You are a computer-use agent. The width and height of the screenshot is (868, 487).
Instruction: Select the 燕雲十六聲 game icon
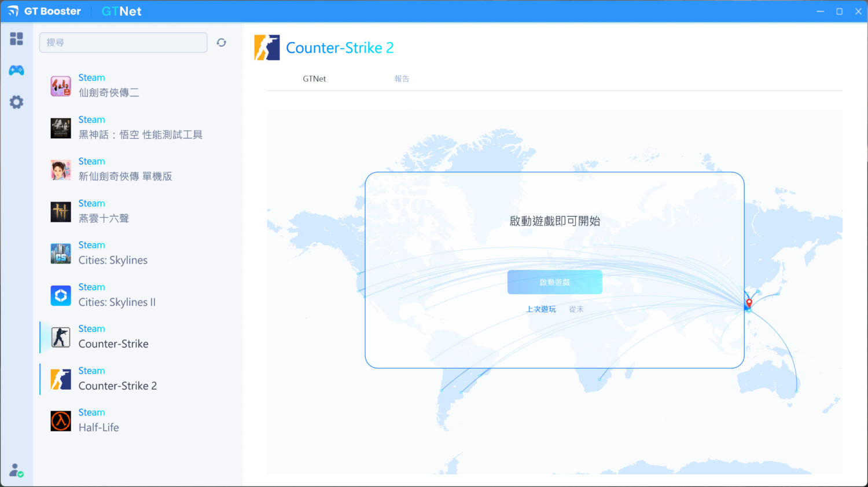click(61, 211)
